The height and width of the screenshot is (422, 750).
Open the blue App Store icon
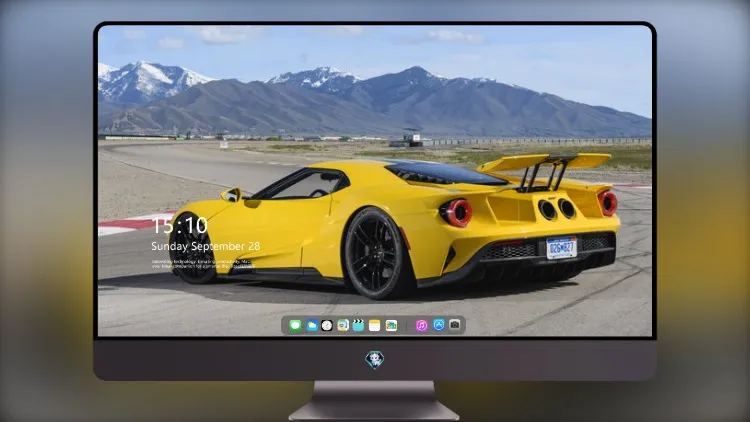tap(439, 325)
